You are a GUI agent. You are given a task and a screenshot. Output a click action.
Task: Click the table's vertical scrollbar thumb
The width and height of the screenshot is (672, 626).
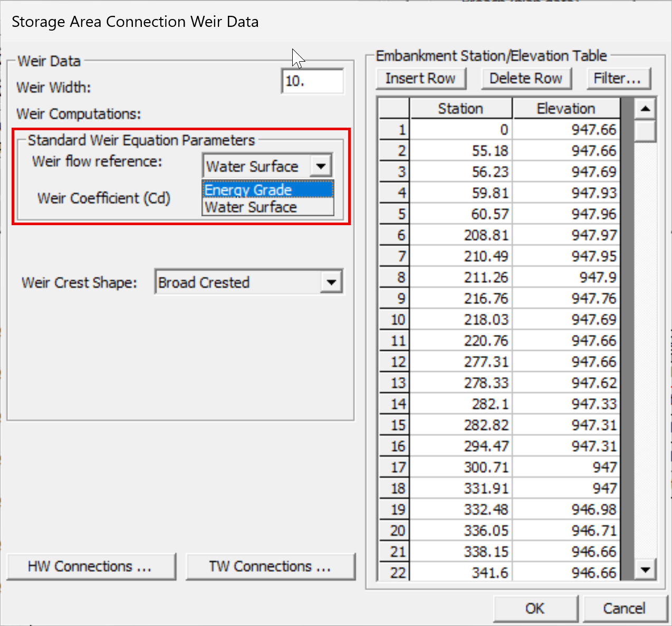[645, 131]
